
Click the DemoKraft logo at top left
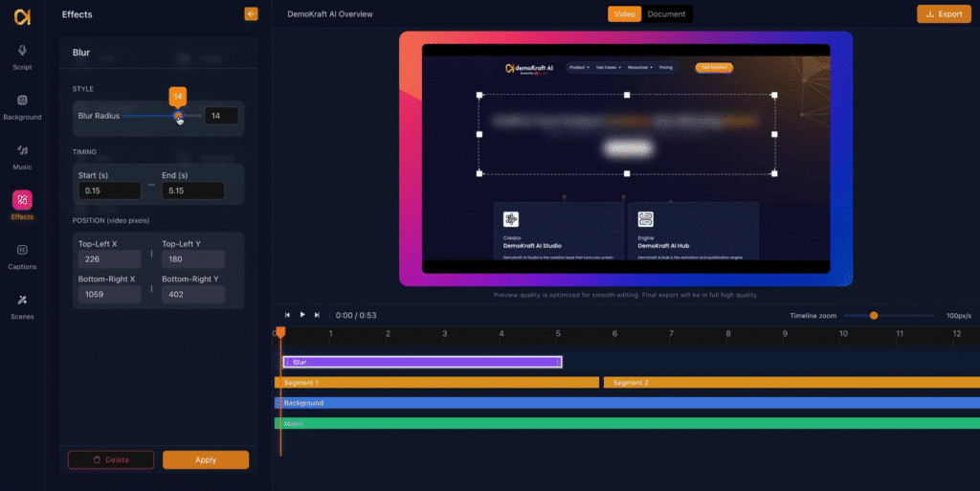[x=21, y=15]
